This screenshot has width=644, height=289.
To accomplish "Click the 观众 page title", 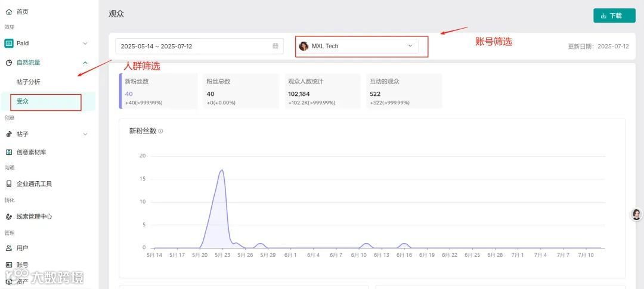I will coord(116,14).
